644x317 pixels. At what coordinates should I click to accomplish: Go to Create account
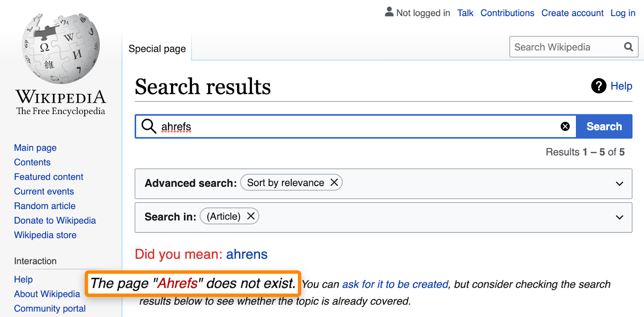(572, 13)
